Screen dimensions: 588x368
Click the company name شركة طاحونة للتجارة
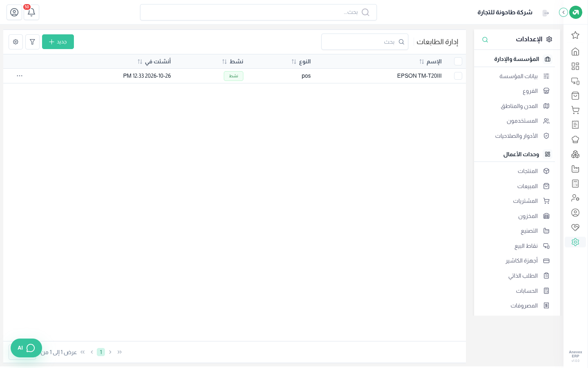(505, 13)
